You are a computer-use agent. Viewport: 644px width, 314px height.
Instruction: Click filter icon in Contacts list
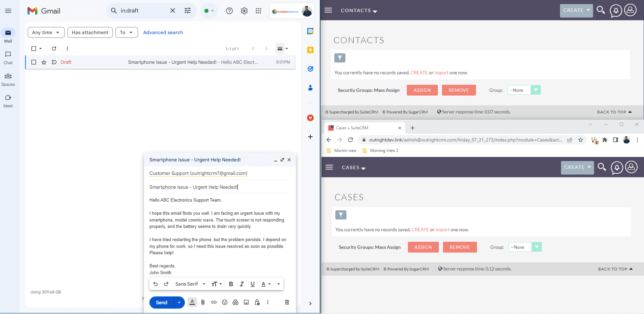[340, 58]
